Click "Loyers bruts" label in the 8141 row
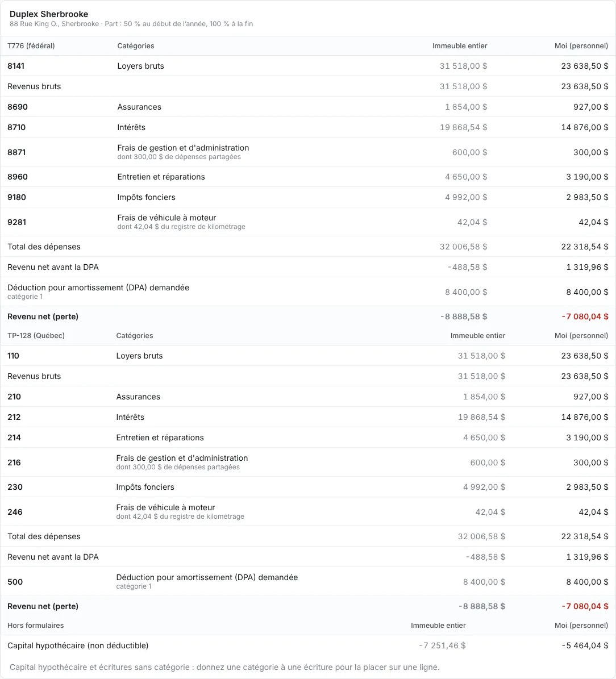This screenshot has height=679, width=616. click(141, 66)
